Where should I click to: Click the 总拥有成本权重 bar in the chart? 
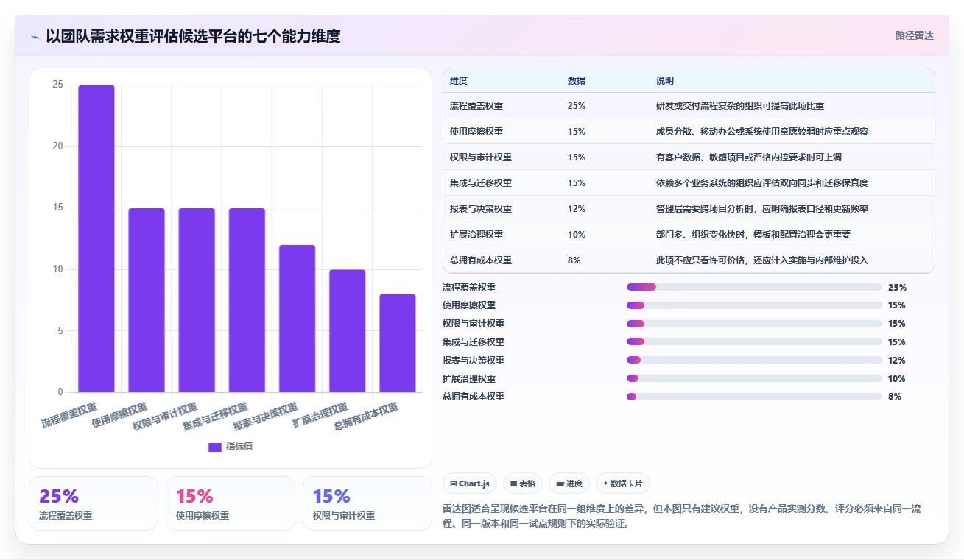[x=398, y=343]
